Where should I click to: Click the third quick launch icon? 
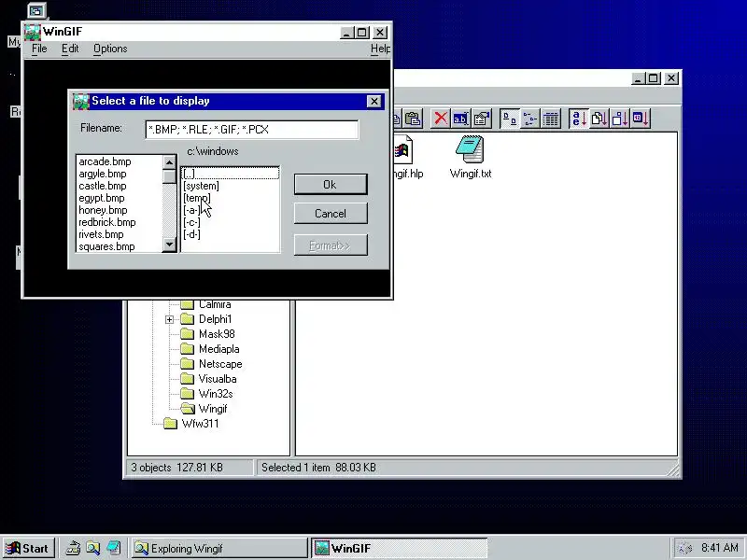(113, 548)
